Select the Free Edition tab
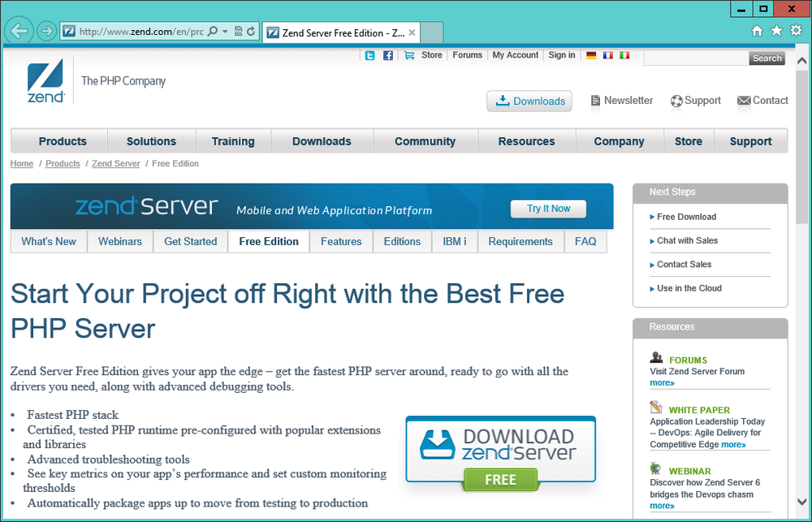Viewport: 812px width, 522px height. pos(269,241)
